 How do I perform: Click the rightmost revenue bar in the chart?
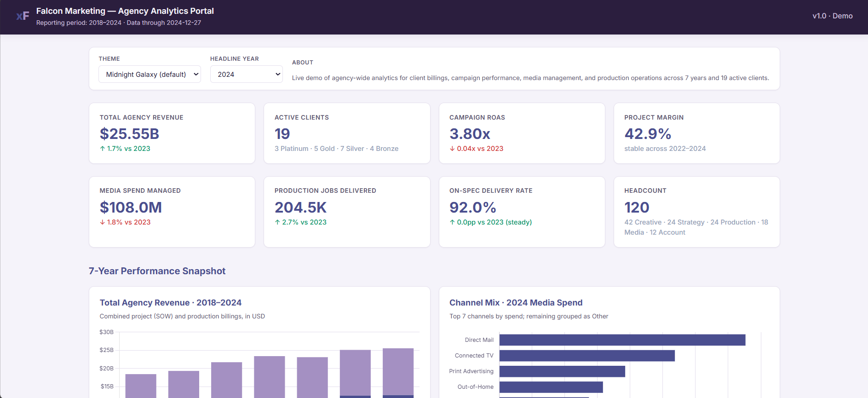click(x=398, y=373)
